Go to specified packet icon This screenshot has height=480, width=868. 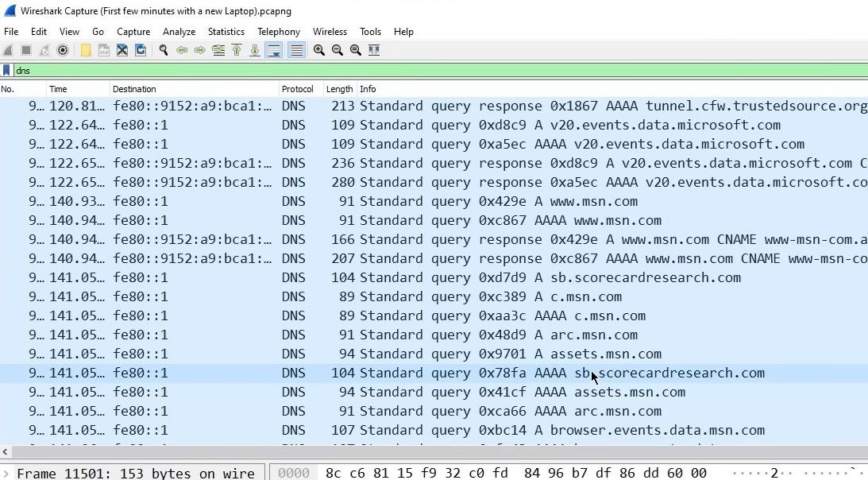tap(218, 50)
